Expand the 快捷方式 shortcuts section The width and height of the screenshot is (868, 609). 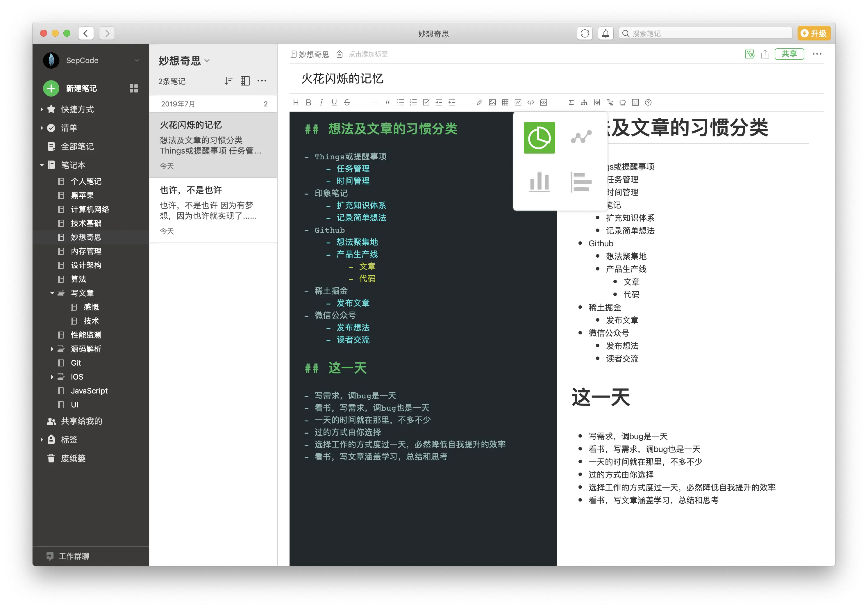tap(42, 109)
